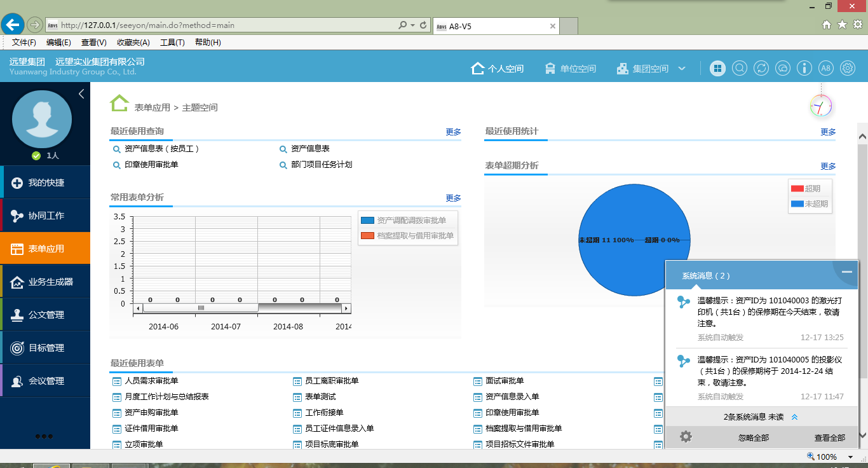
Task: Click 查看全部 in system messages panel
Action: 829,437
